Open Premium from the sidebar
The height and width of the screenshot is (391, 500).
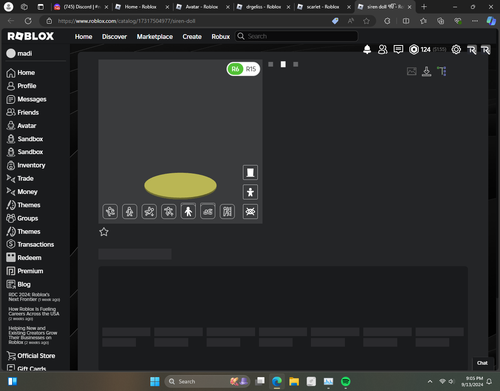pos(25,271)
